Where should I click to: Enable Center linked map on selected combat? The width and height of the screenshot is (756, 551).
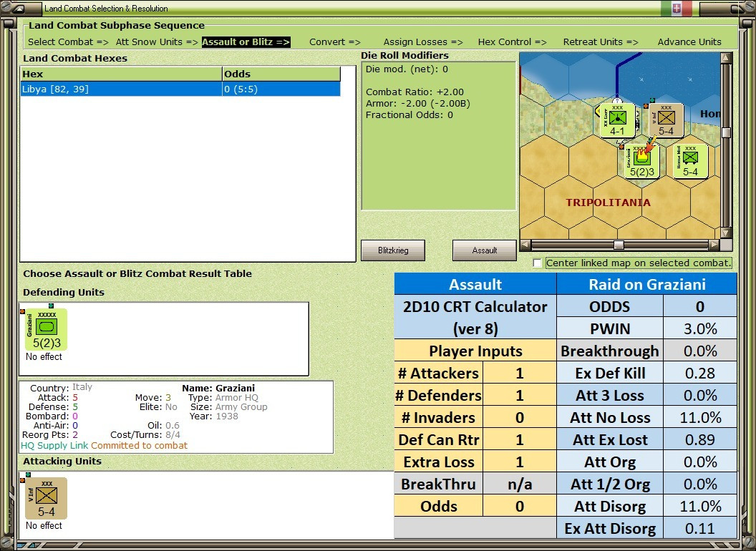coord(537,263)
